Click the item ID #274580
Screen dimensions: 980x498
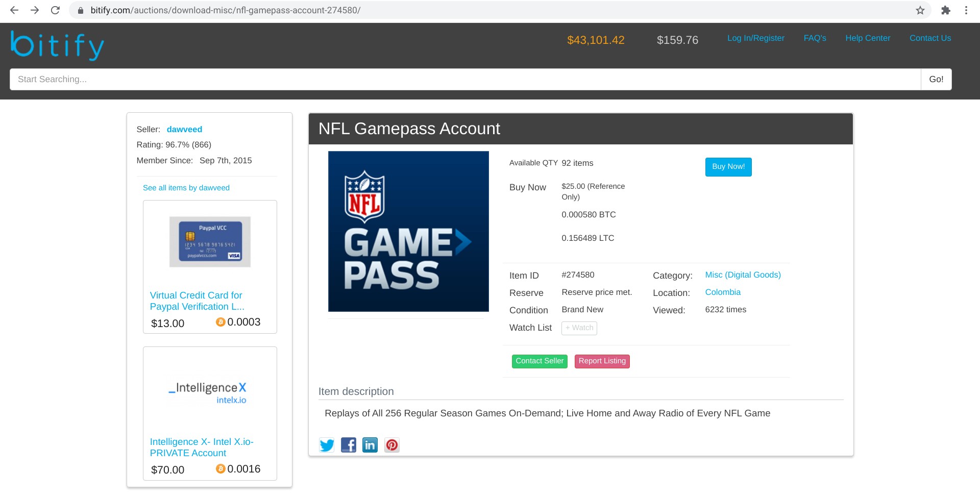(578, 275)
